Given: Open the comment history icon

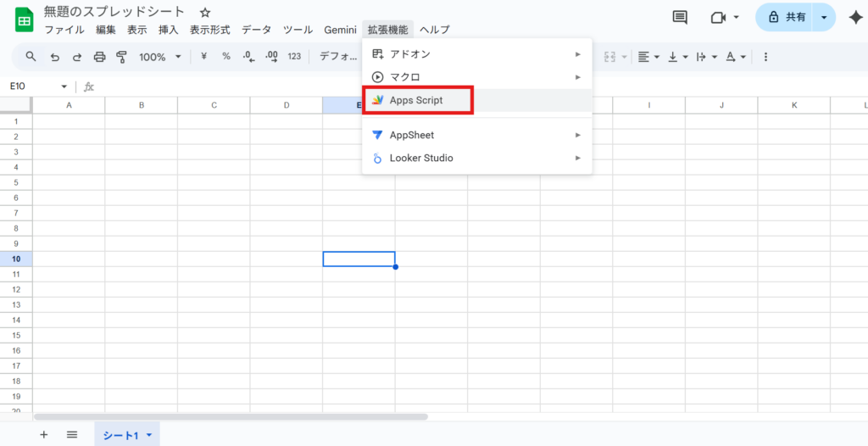Looking at the screenshot, I should click(x=680, y=17).
